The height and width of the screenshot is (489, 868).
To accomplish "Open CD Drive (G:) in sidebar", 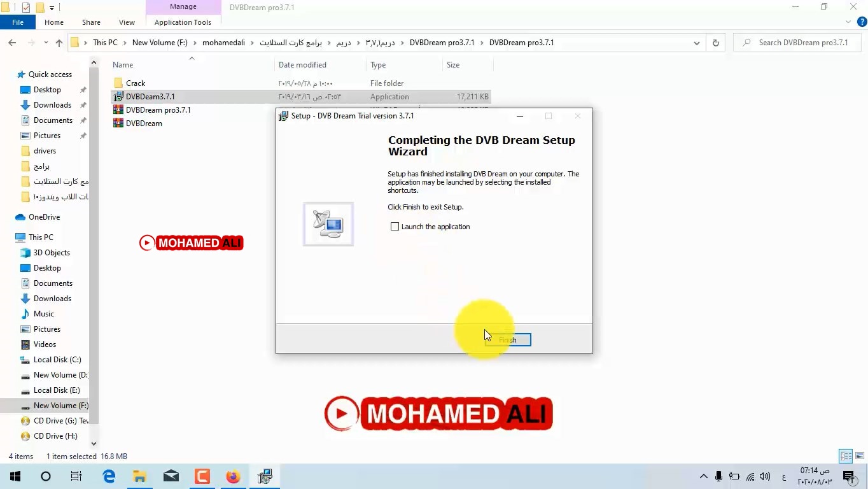I will click(60, 421).
